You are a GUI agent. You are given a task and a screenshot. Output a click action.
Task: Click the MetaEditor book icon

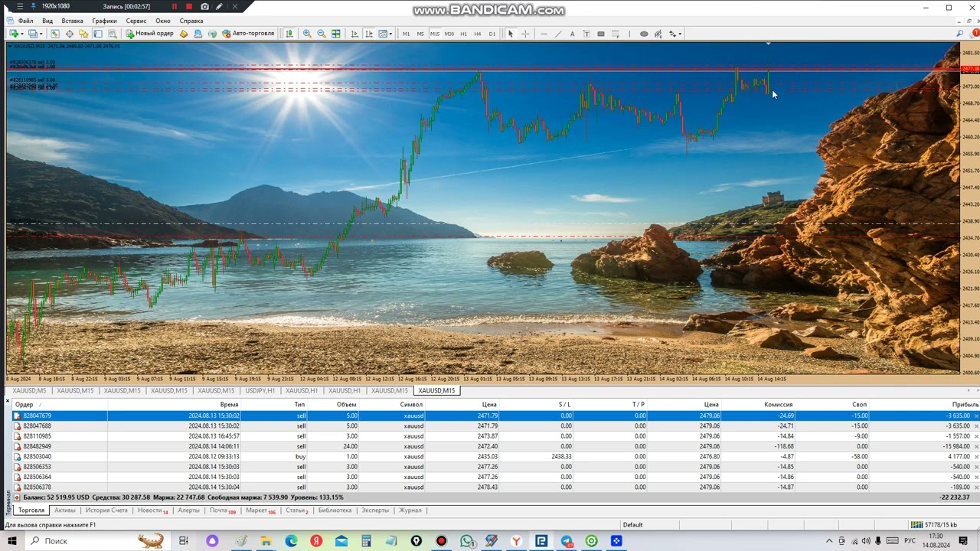184,34
